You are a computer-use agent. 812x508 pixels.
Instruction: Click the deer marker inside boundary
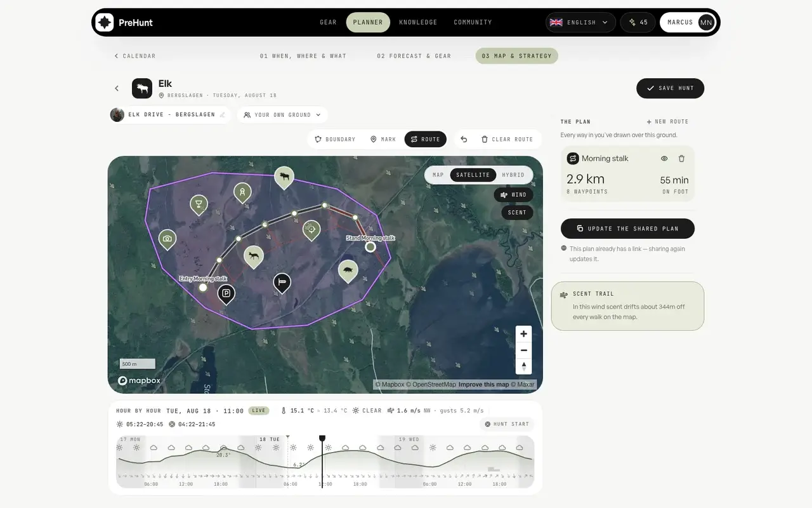click(254, 257)
